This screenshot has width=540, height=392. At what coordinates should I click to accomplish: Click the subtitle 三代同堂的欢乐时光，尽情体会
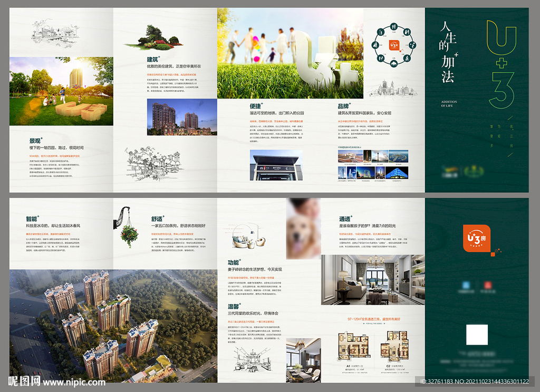click(253, 313)
